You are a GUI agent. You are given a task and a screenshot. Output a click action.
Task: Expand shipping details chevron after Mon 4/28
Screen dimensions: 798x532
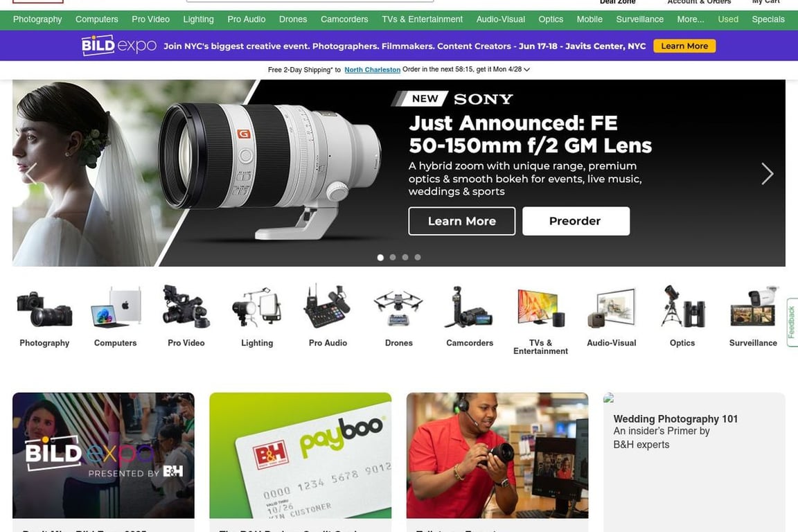pyautogui.click(x=526, y=70)
